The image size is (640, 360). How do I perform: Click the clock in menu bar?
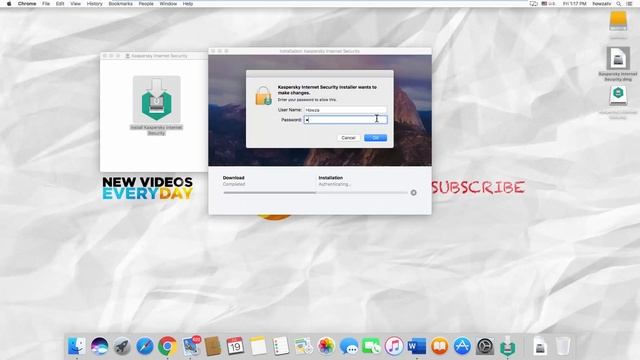tap(574, 4)
